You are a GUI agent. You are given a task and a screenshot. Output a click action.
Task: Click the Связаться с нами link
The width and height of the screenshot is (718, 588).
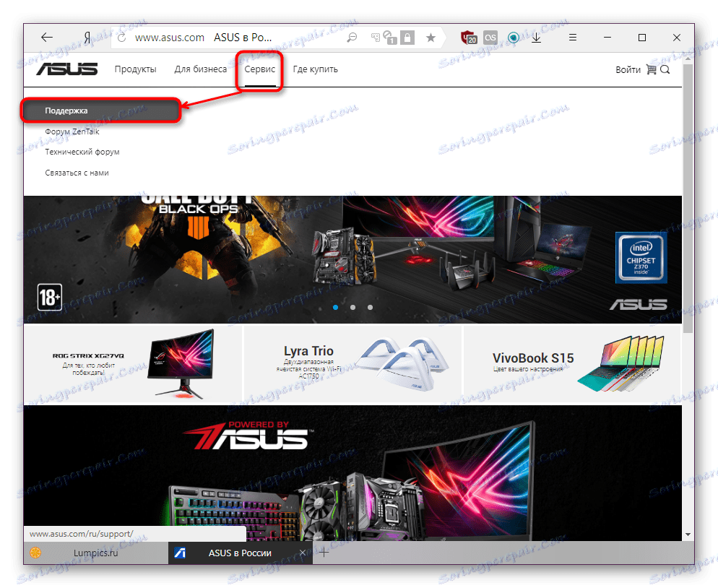(x=77, y=173)
